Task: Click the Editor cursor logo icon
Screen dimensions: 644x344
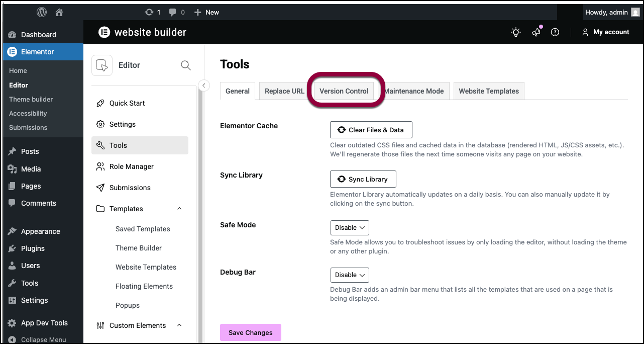Action: coord(102,65)
